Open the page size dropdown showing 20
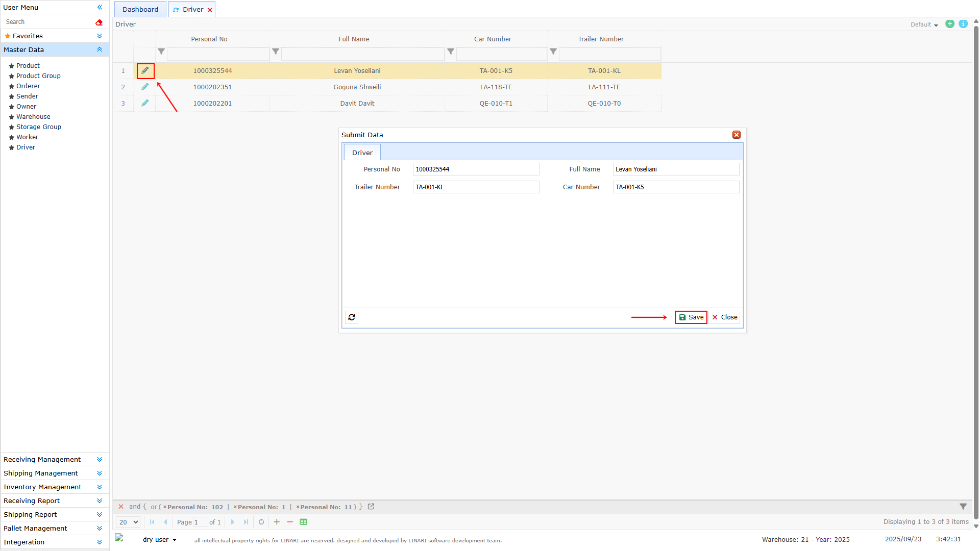Image resolution: width=980 pixels, height=551 pixels. pyautogui.click(x=128, y=522)
